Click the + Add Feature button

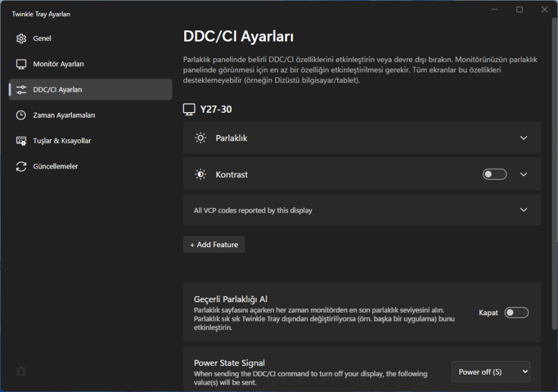tap(214, 245)
